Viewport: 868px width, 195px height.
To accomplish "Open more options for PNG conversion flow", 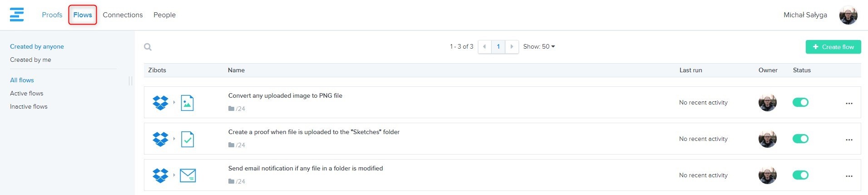I will pyautogui.click(x=849, y=103).
